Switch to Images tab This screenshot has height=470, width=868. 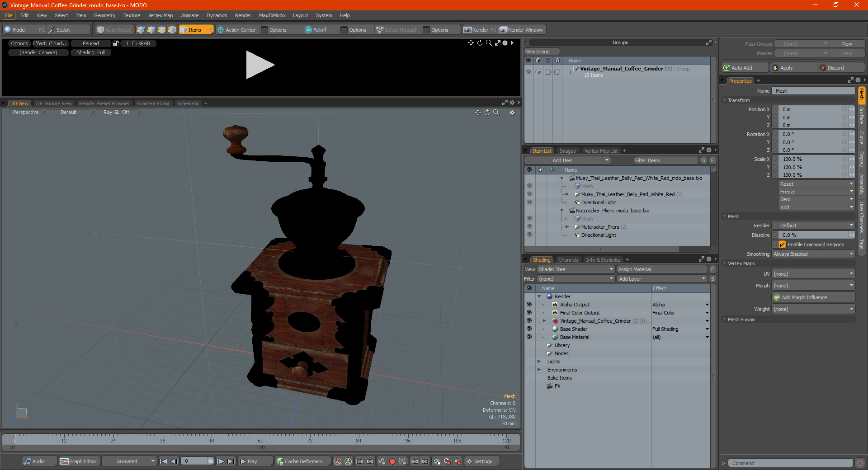click(567, 151)
